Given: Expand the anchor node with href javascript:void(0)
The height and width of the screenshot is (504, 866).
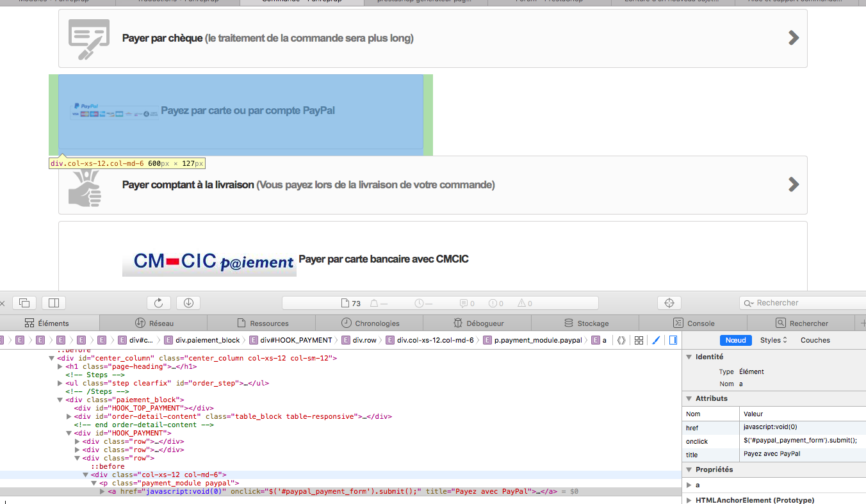Looking at the screenshot, I should [102, 492].
